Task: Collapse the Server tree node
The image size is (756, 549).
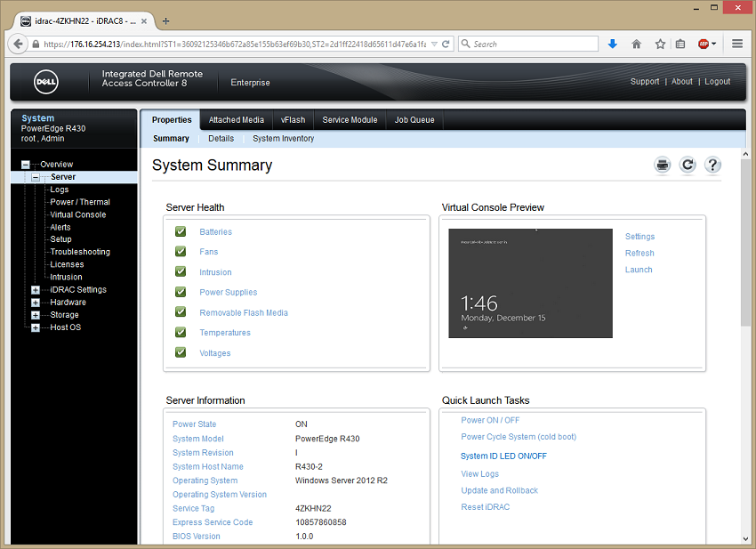Action: (36, 177)
